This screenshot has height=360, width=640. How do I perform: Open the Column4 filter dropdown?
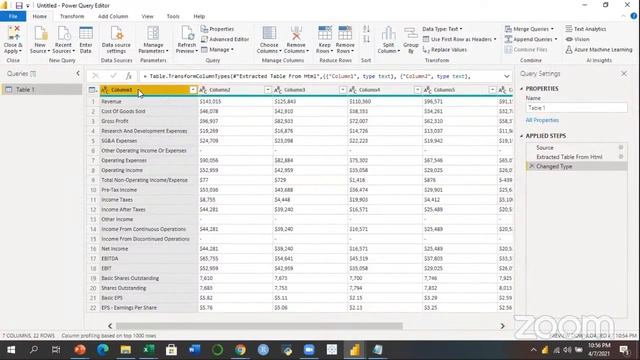pyautogui.click(x=417, y=90)
